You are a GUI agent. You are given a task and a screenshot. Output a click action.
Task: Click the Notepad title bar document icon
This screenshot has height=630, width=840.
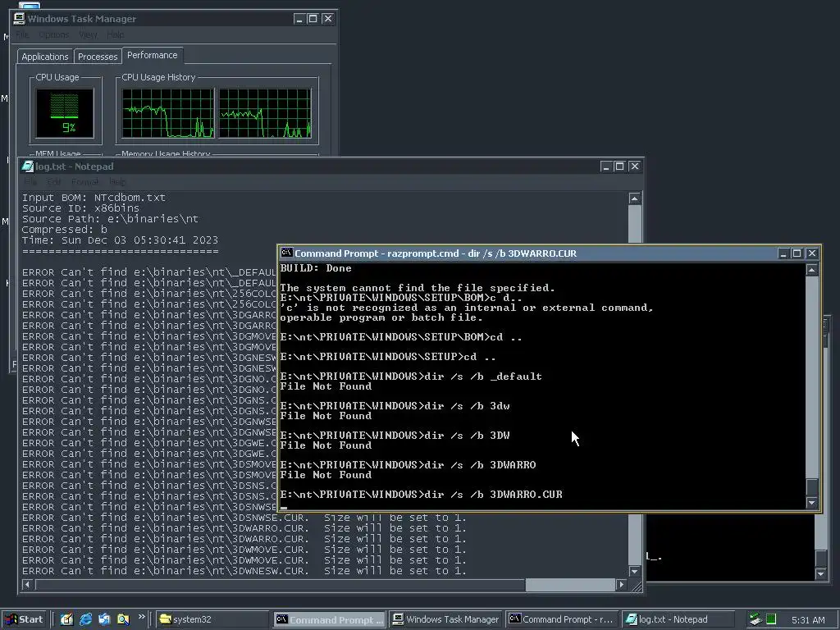point(27,166)
